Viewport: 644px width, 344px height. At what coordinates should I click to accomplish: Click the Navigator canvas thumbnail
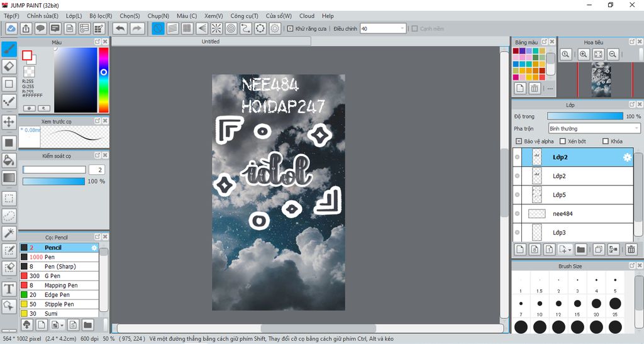click(x=601, y=80)
